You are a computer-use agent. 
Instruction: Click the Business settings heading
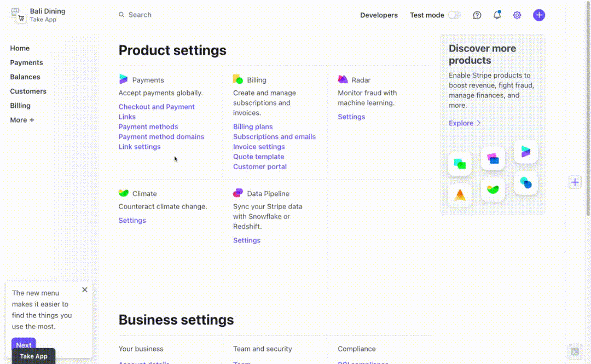(176, 320)
